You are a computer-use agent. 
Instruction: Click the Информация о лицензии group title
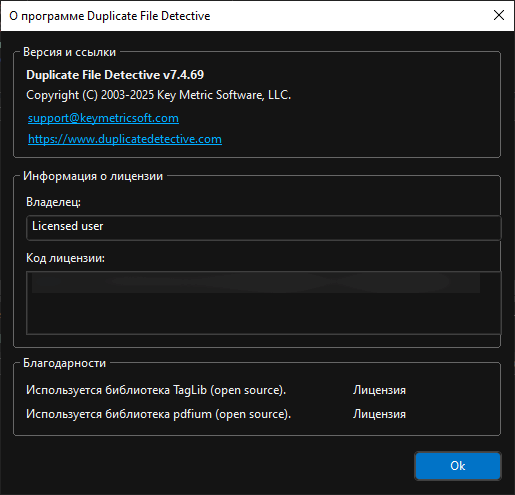[93, 176]
